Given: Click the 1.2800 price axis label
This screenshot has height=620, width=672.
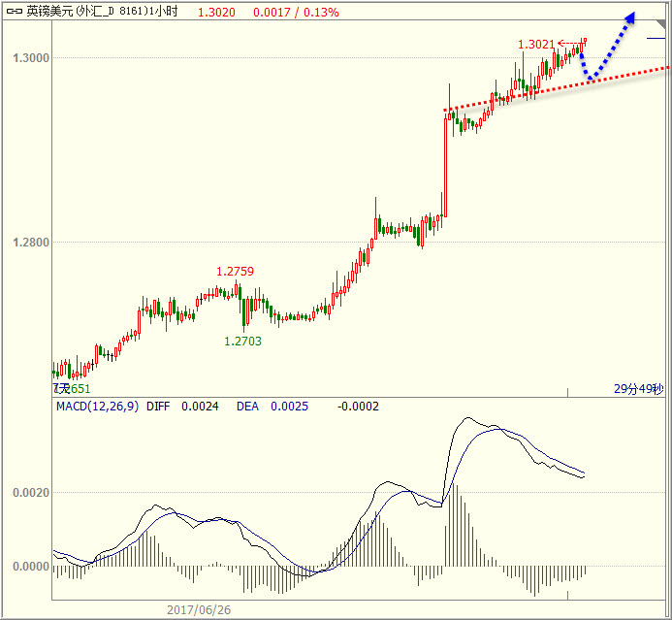Looking at the screenshot, I should pyautogui.click(x=29, y=243).
